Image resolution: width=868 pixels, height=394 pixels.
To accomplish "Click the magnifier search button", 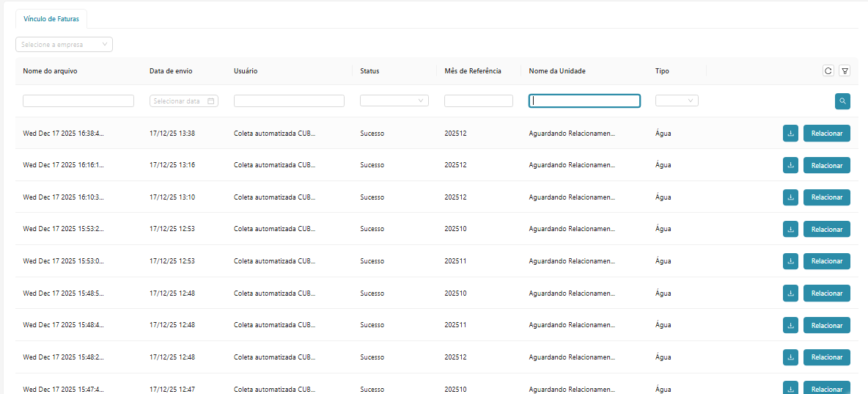I will [842, 101].
